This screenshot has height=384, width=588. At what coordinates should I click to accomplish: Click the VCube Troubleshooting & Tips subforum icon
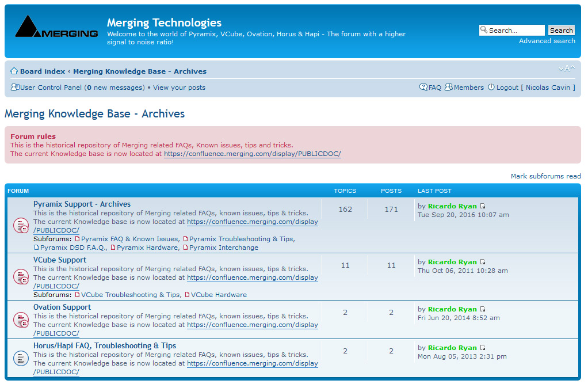(x=77, y=295)
